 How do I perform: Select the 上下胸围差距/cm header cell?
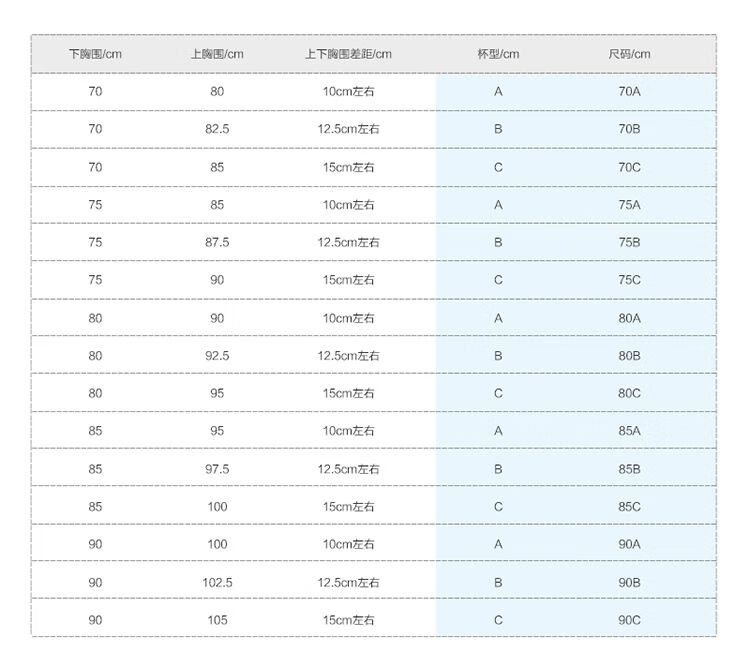[348, 54]
